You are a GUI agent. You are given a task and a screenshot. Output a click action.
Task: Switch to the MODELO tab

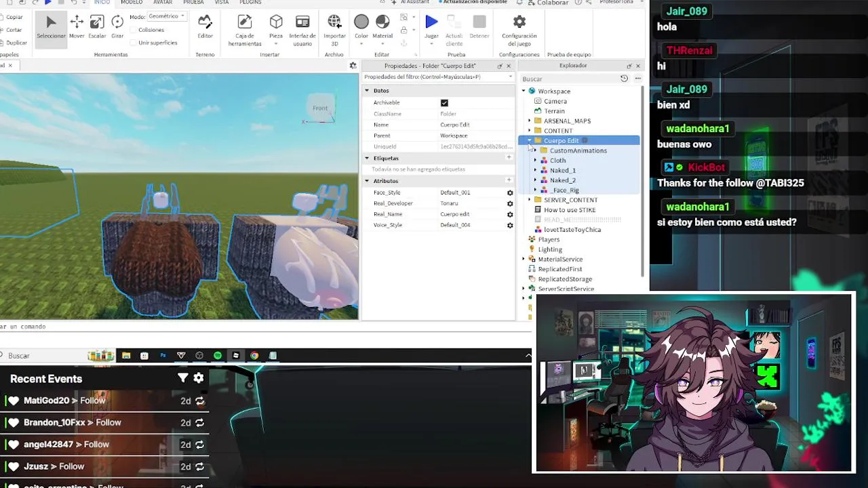coord(132,3)
